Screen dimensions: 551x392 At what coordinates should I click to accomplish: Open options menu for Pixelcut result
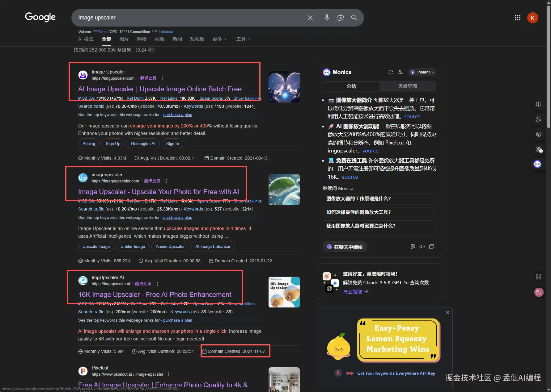pyautogui.click(x=168, y=374)
